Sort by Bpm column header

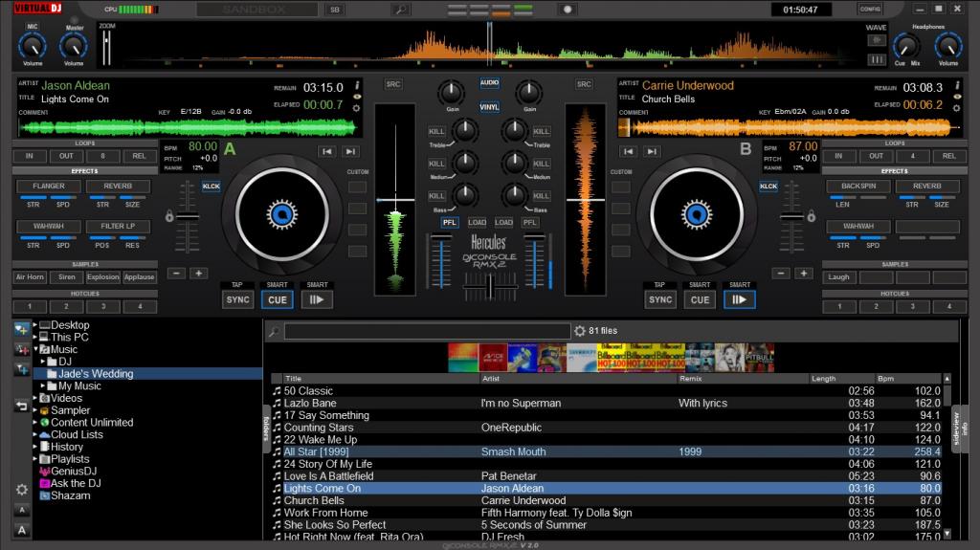[907, 379]
